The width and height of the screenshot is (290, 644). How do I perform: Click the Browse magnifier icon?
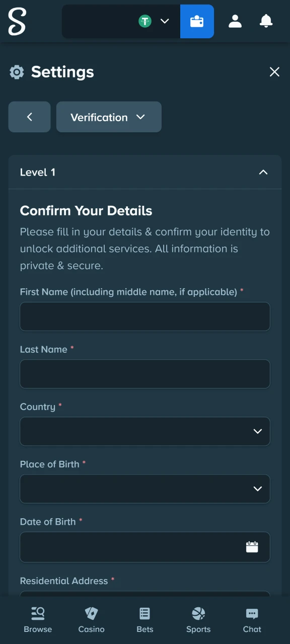point(38,613)
